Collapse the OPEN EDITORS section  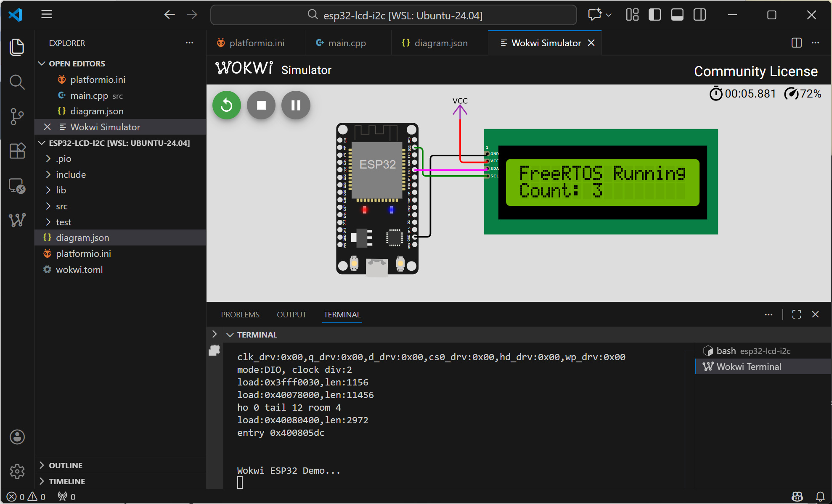tap(77, 63)
